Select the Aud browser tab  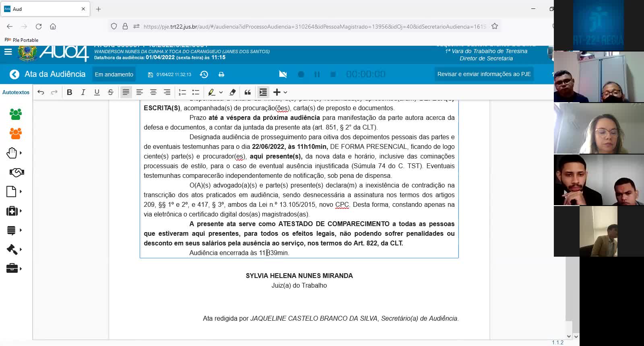[x=45, y=9]
